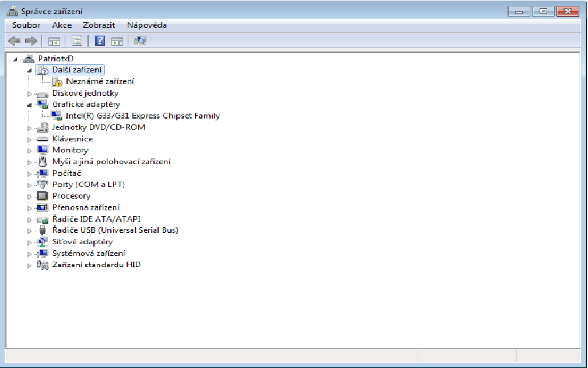Expand the Klávesnice node

[29, 139]
